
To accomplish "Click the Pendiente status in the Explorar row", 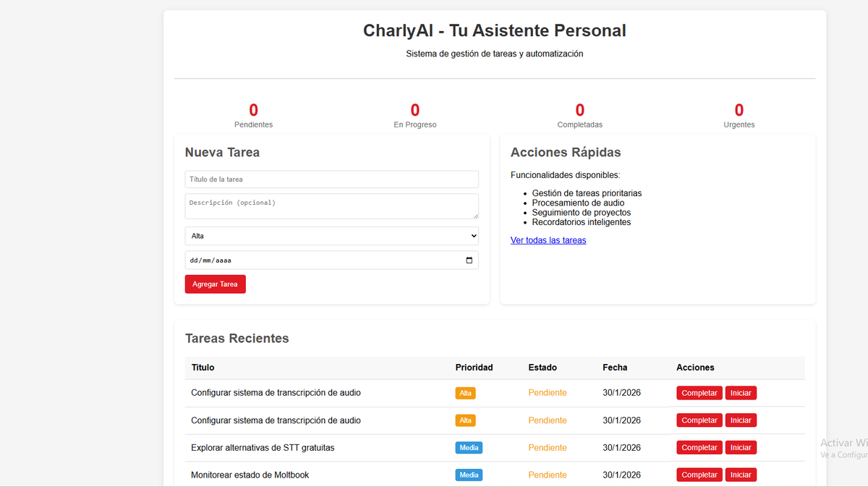I will [x=548, y=447].
